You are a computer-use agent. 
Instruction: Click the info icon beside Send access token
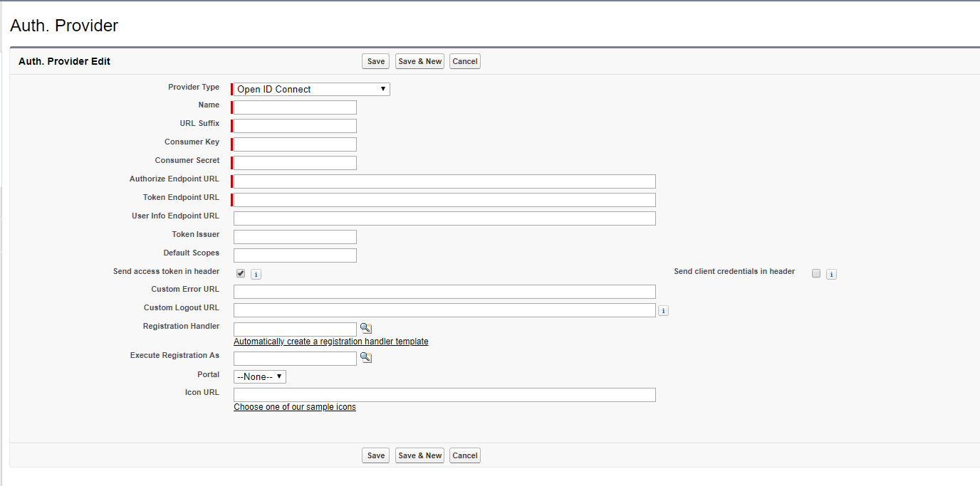(256, 273)
